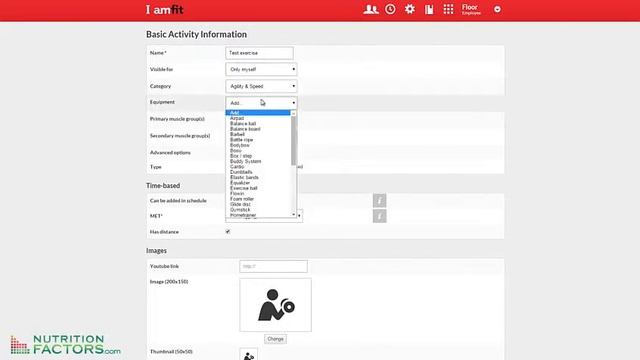Click the Name input field
This screenshot has width=640, height=360.
click(259, 53)
